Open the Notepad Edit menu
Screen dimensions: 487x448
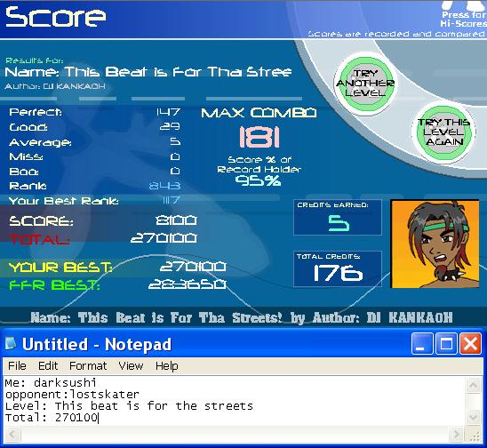[48, 365]
